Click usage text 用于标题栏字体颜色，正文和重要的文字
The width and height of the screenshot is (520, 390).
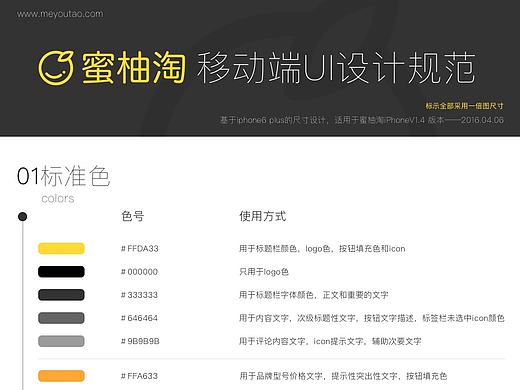coord(314,295)
